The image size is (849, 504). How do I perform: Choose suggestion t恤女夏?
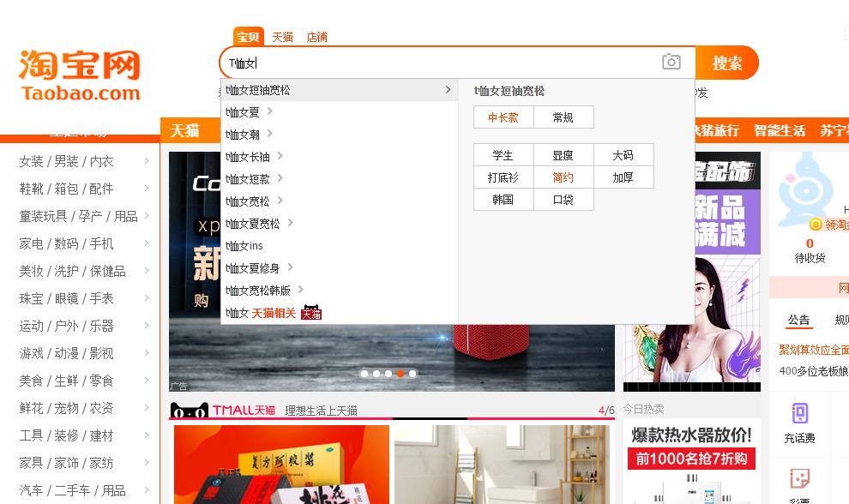(x=242, y=112)
